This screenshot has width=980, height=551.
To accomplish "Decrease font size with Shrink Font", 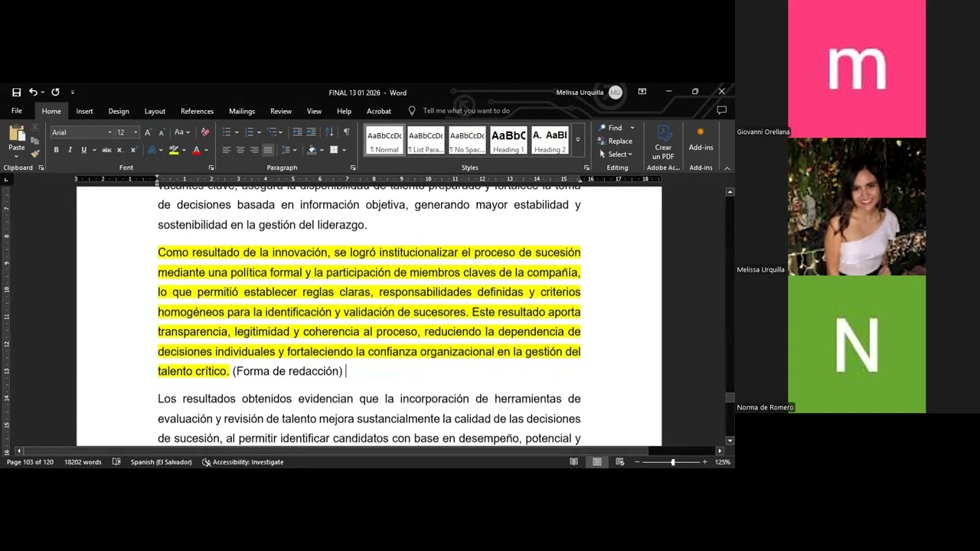I will pyautogui.click(x=162, y=132).
